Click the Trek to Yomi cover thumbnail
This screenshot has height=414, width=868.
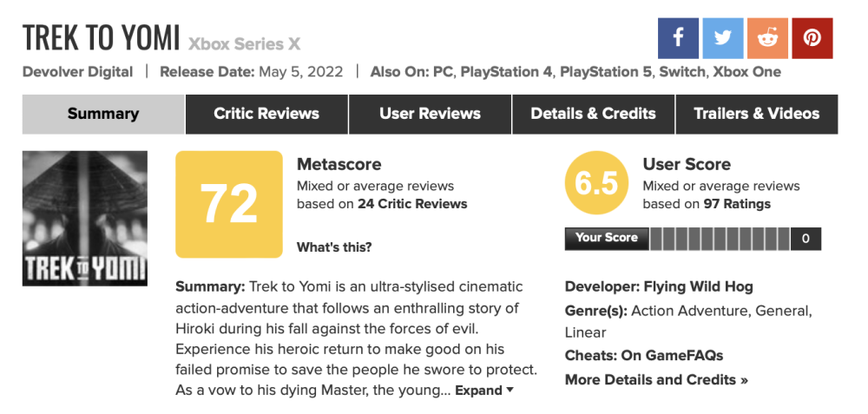(84, 219)
